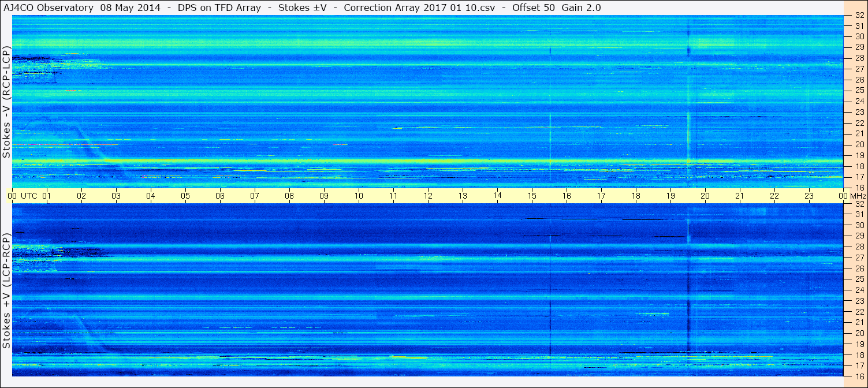Click the 22 MHz label in lower panel

coord(859,311)
